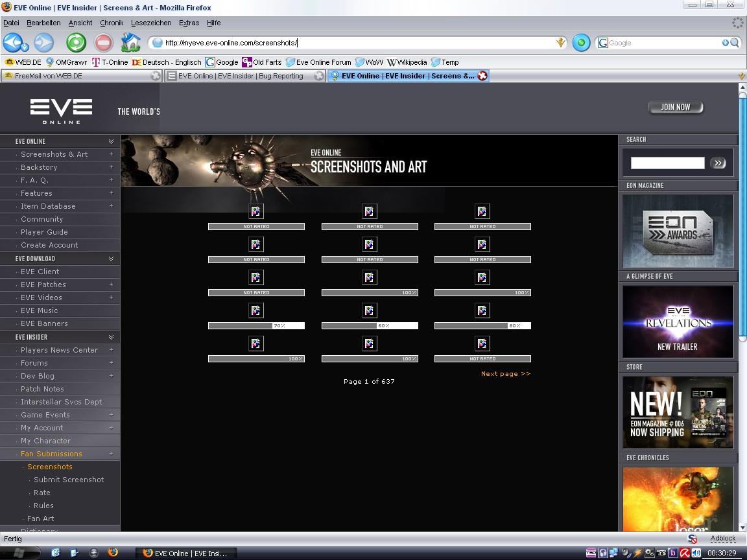Open the Create Account sidebar link
The width and height of the screenshot is (747, 560).
(x=49, y=245)
